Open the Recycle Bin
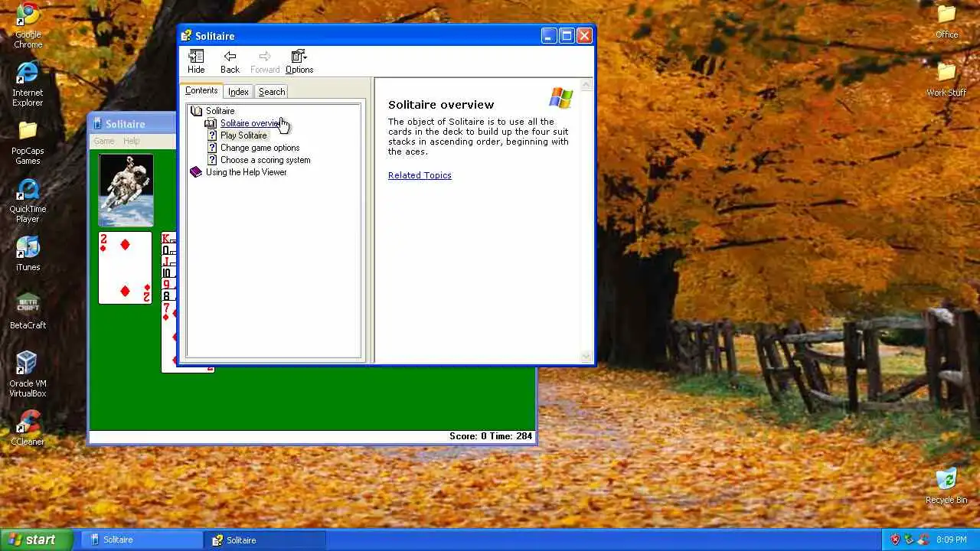 pyautogui.click(x=947, y=485)
